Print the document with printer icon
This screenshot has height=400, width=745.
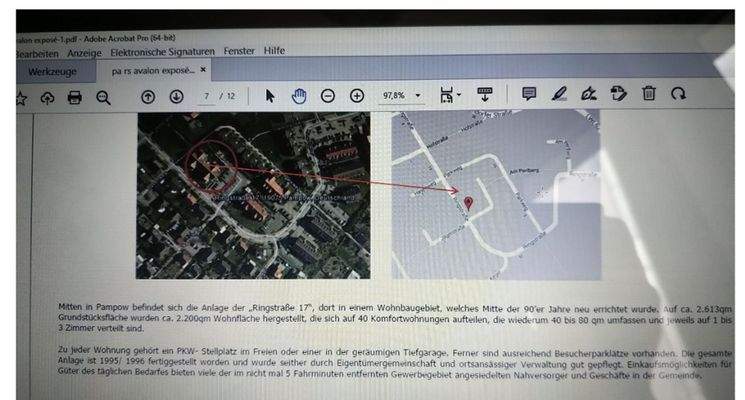click(75, 98)
